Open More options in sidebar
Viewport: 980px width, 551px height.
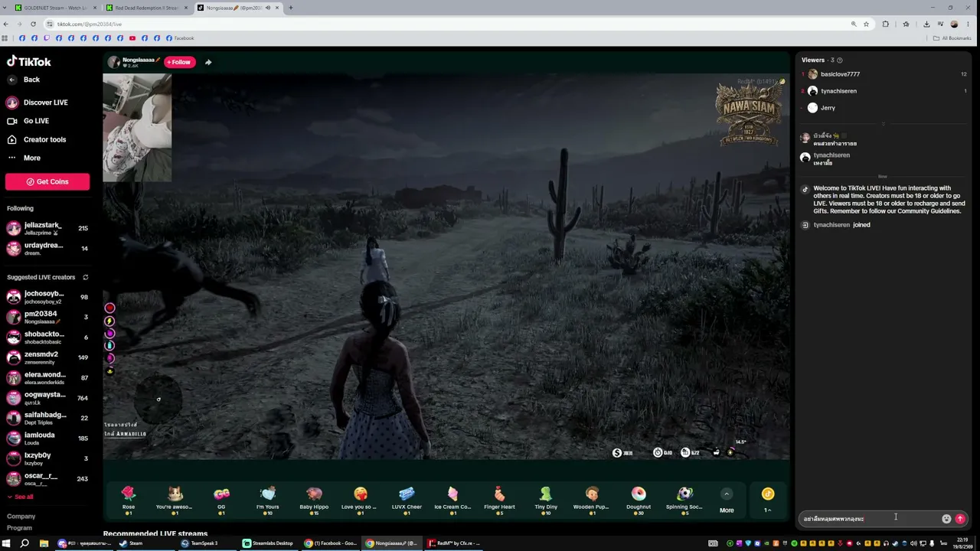click(x=31, y=158)
